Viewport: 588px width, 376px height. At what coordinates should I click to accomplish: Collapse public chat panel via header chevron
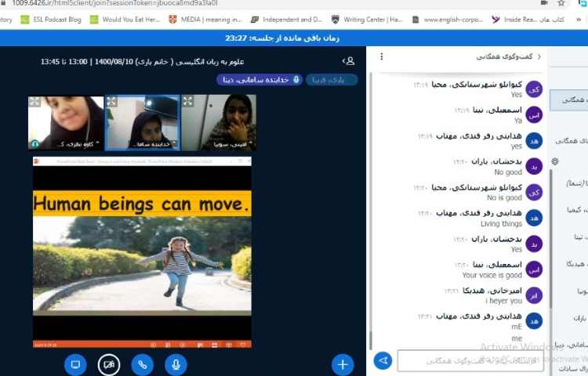[539, 57]
